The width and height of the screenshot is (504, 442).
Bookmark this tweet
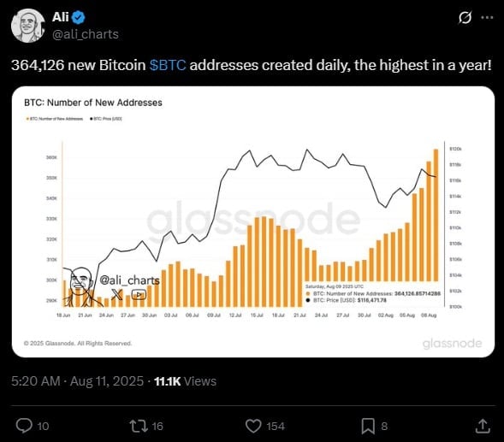tap(368, 426)
